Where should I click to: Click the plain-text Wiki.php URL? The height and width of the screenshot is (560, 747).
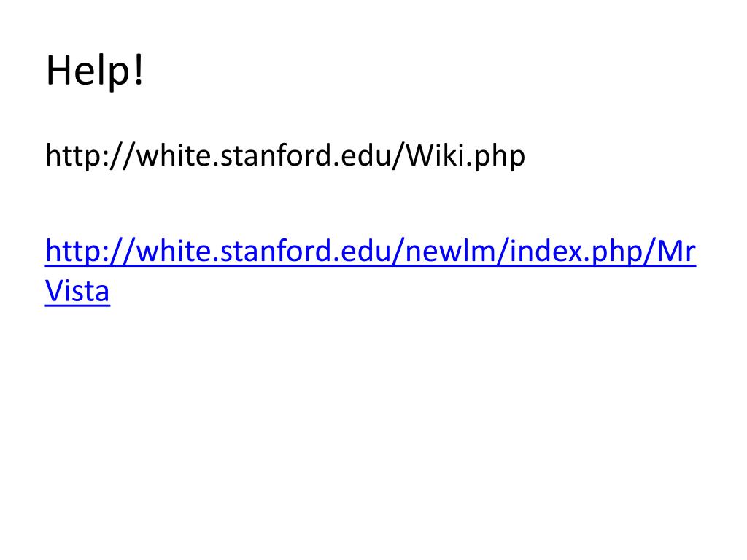coord(285,156)
